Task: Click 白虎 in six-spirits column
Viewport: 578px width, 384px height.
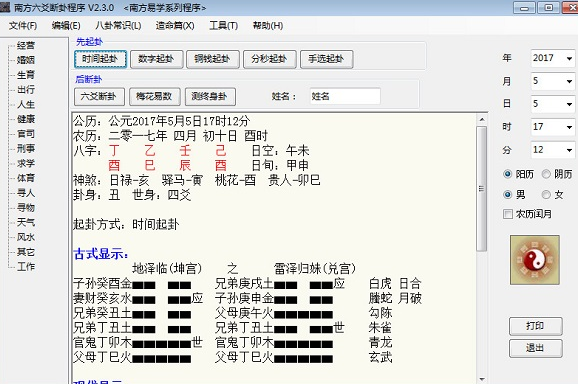Action: [380, 283]
